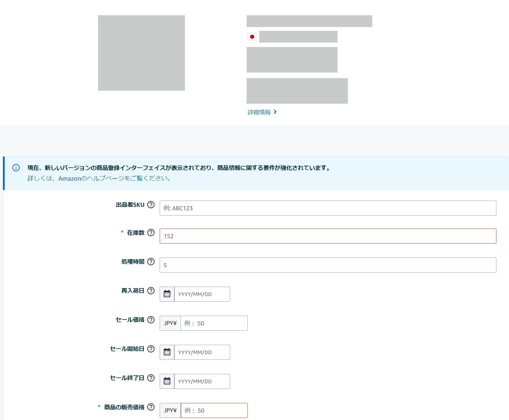The image size is (509, 420).
Task: Open the help tooltip for 在庫数
Action: [x=151, y=232]
